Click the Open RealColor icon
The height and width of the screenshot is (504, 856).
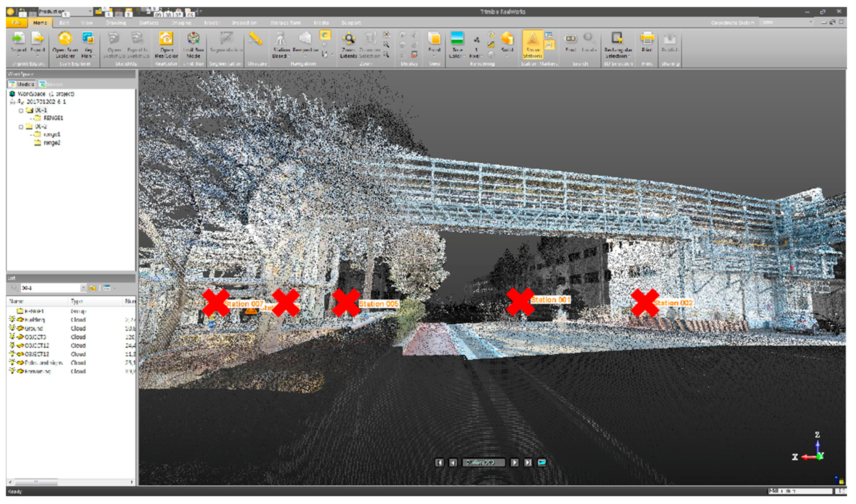pos(166,39)
